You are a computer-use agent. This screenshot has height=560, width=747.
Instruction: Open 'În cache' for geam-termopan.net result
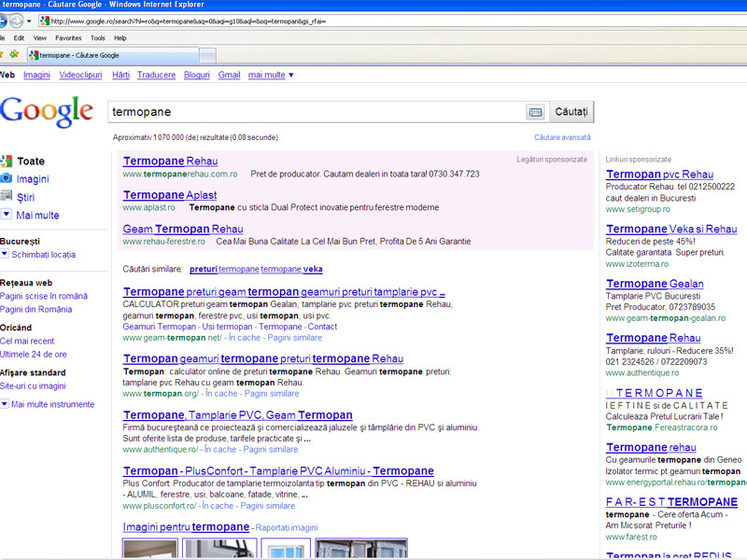(x=245, y=338)
